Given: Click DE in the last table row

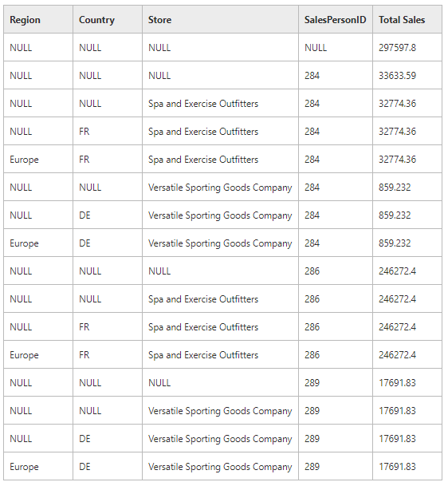Looking at the screenshot, I should coord(108,467).
